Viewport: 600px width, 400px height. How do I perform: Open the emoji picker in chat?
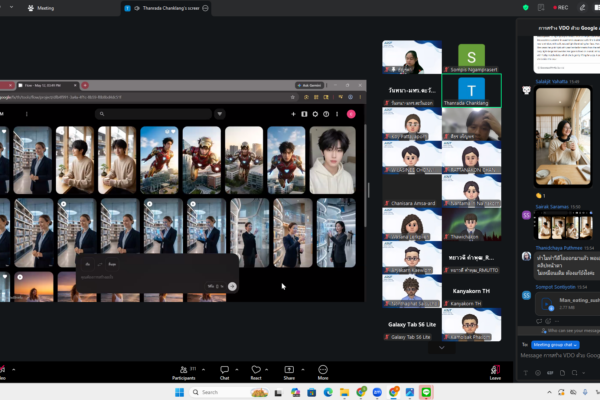pos(538,373)
